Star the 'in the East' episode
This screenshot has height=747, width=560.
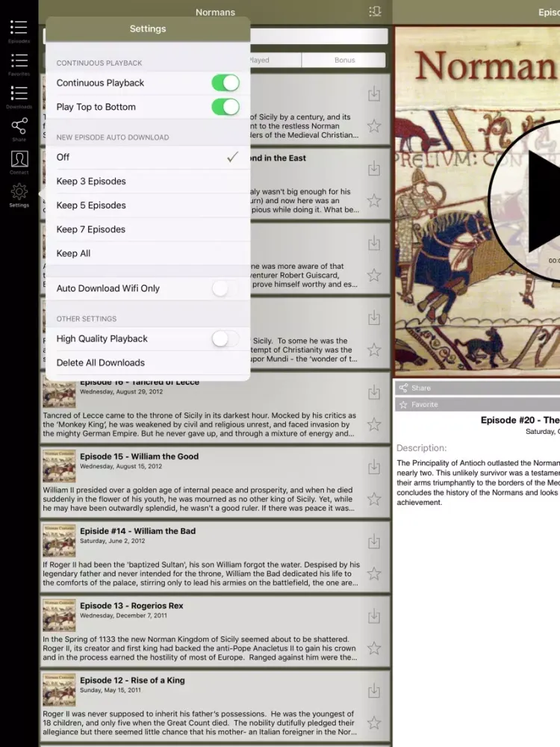pos(374,200)
